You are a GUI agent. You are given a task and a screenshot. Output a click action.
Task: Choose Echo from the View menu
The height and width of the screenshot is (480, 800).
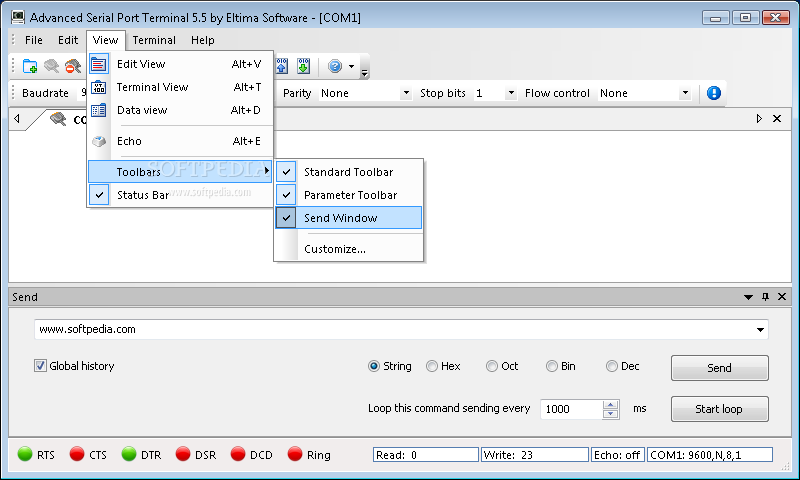point(180,141)
